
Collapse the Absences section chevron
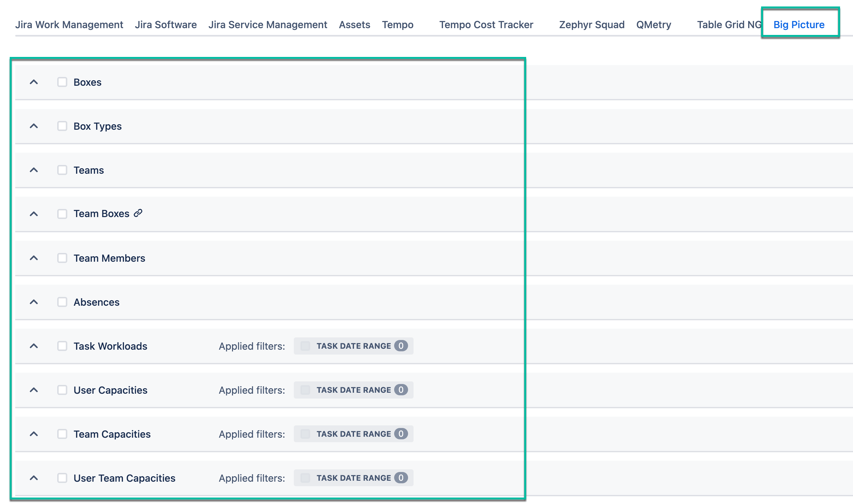click(33, 302)
